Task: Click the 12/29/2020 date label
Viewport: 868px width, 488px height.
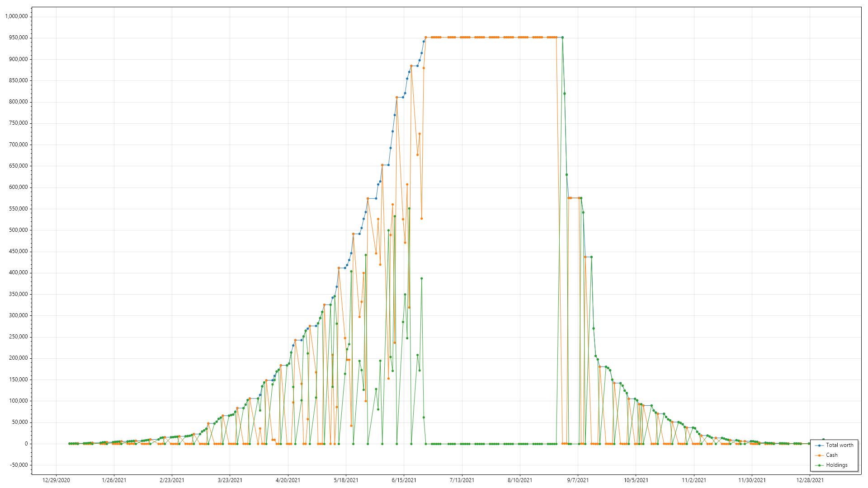Action: pyautogui.click(x=56, y=480)
